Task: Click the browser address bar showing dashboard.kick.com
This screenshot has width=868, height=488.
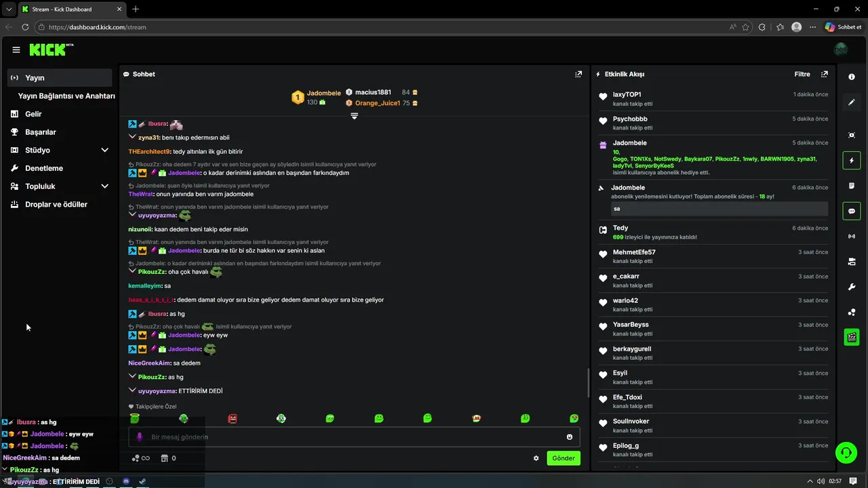Action: click(x=380, y=27)
